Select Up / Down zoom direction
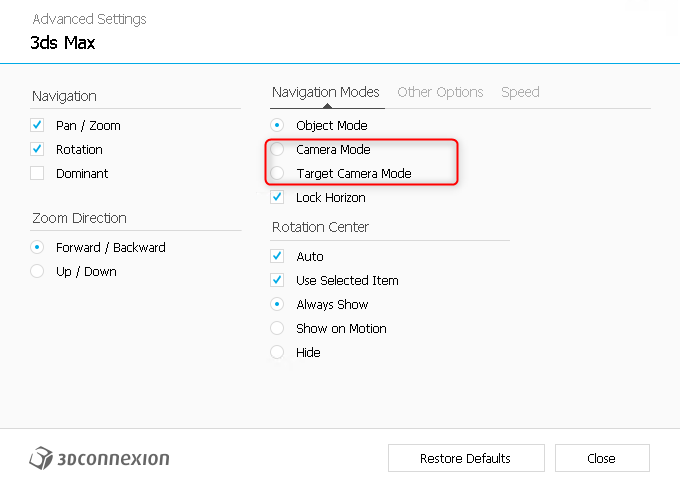Image resolution: width=680 pixels, height=487 pixels. tap(37, 271)
